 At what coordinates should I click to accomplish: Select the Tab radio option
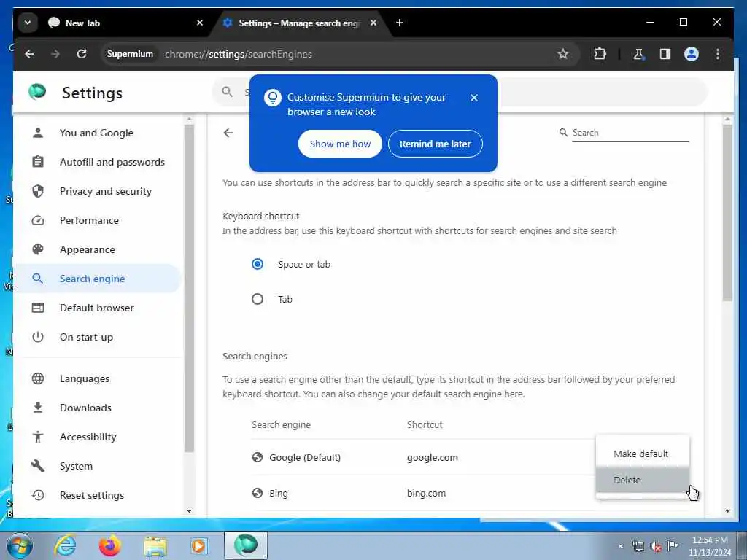click(258, 299)
